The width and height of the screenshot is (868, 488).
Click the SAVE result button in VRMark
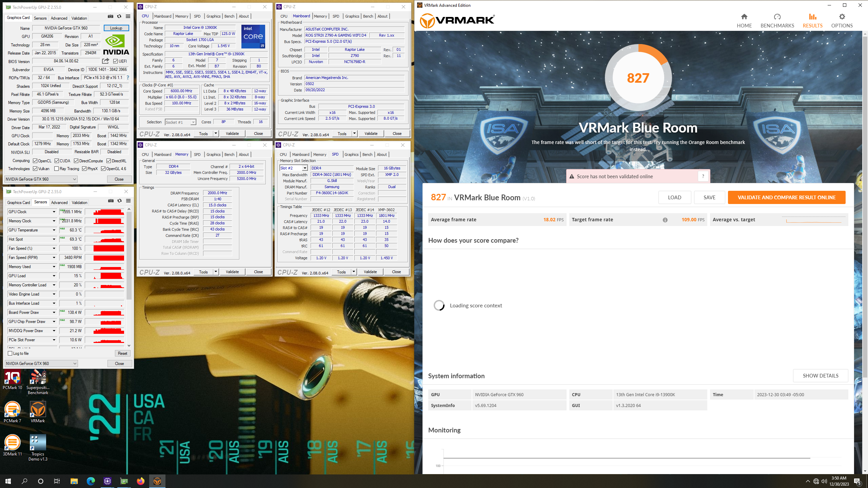pyautogui.click(x=709, y=197)
